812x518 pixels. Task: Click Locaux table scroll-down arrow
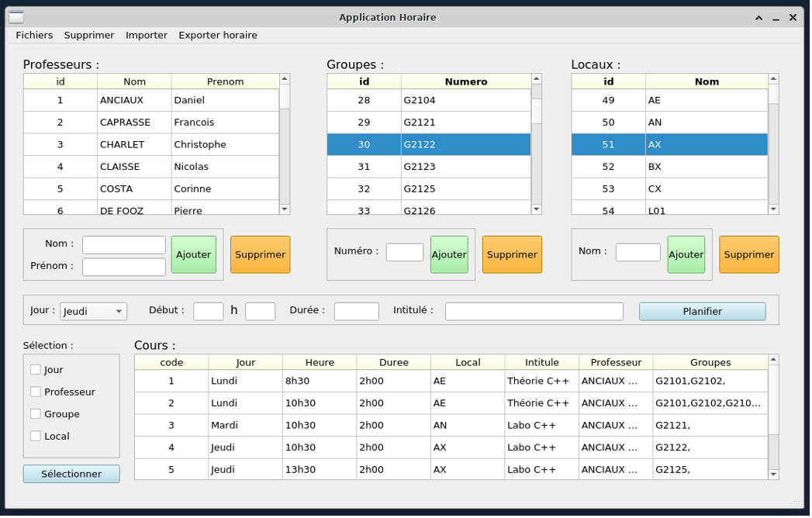click(x=774, y=210)
